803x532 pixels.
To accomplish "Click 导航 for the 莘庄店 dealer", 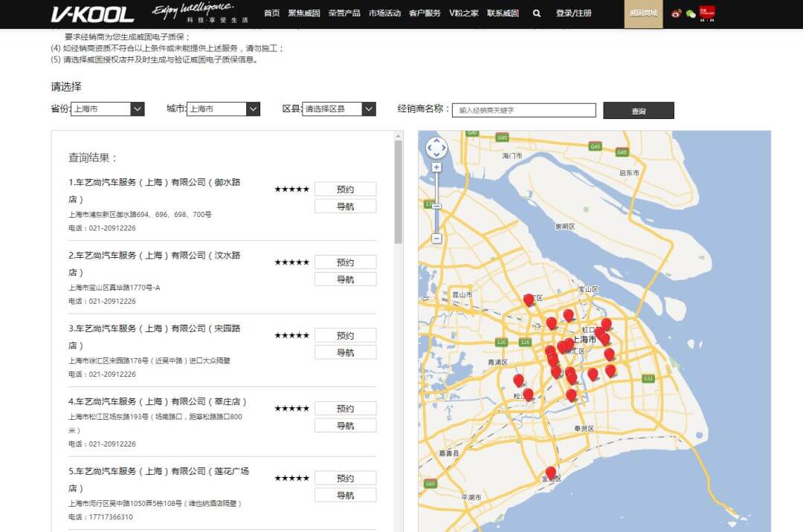I will coord(345,426).
